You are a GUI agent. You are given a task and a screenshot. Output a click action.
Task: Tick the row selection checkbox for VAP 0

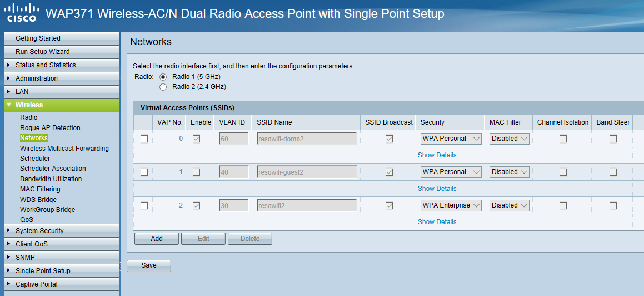tap(144, 139)
